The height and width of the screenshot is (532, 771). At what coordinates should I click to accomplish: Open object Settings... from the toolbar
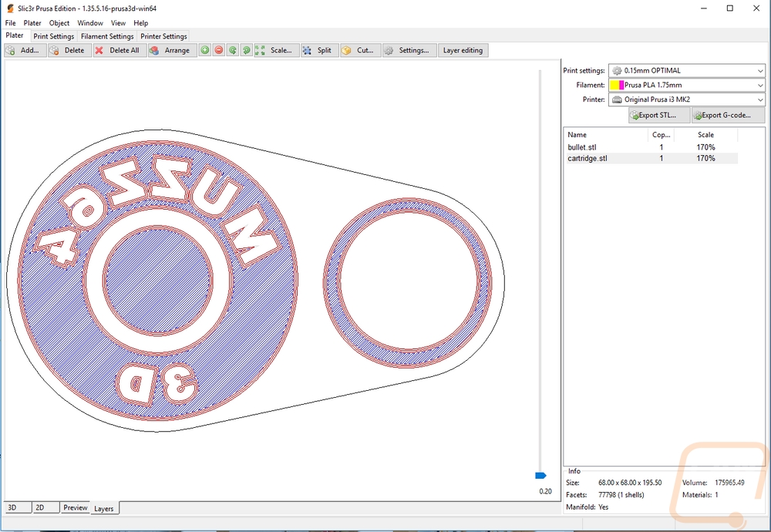click(409, 50)
